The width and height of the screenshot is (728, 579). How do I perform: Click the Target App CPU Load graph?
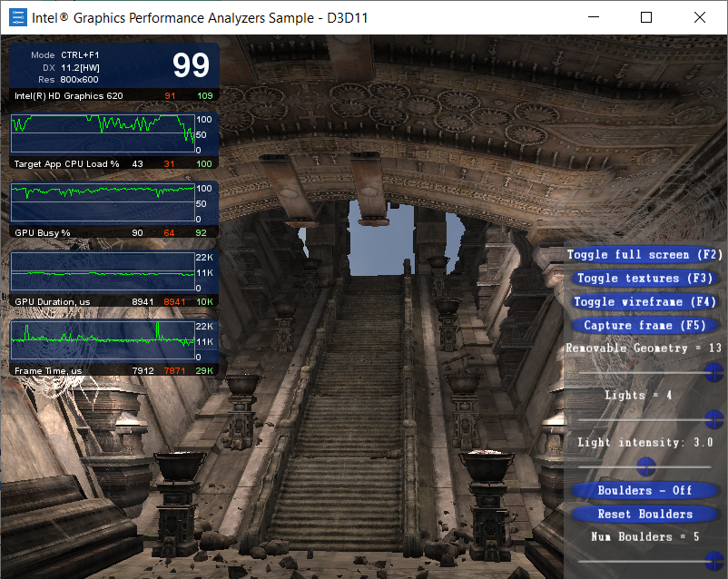tap(102, 134)
